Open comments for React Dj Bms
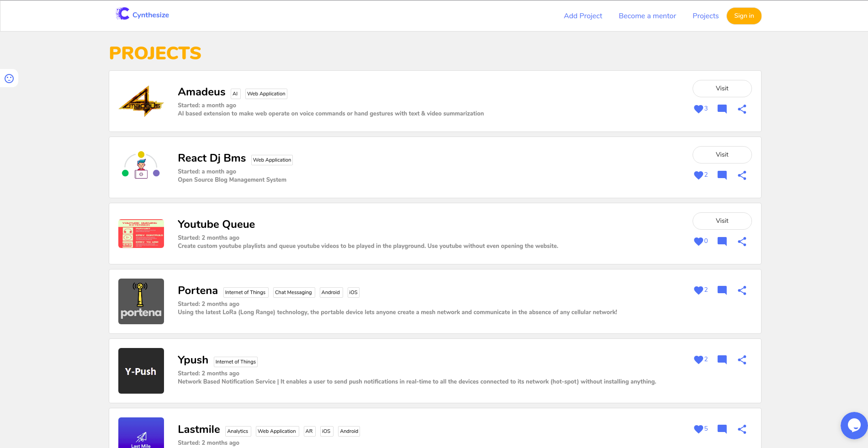Viewport: 868px width, 448px height. (722, 175)
